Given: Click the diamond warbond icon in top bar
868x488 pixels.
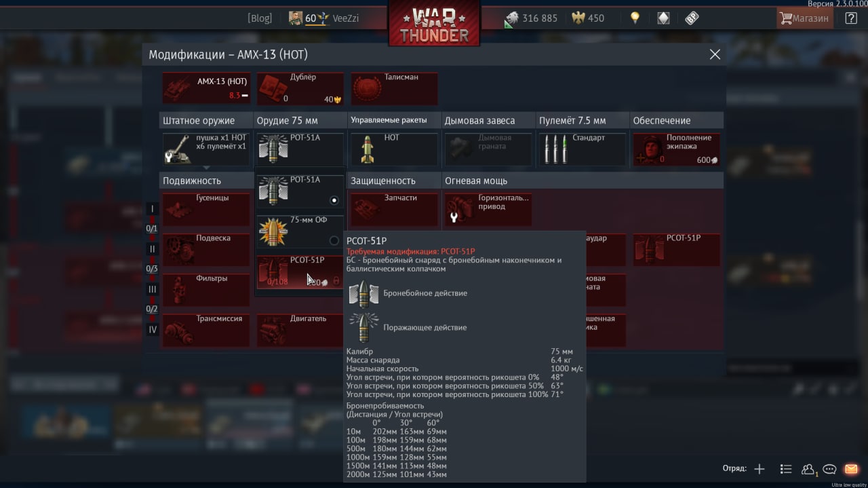Looking at the screenshot, I should point(664,18).
